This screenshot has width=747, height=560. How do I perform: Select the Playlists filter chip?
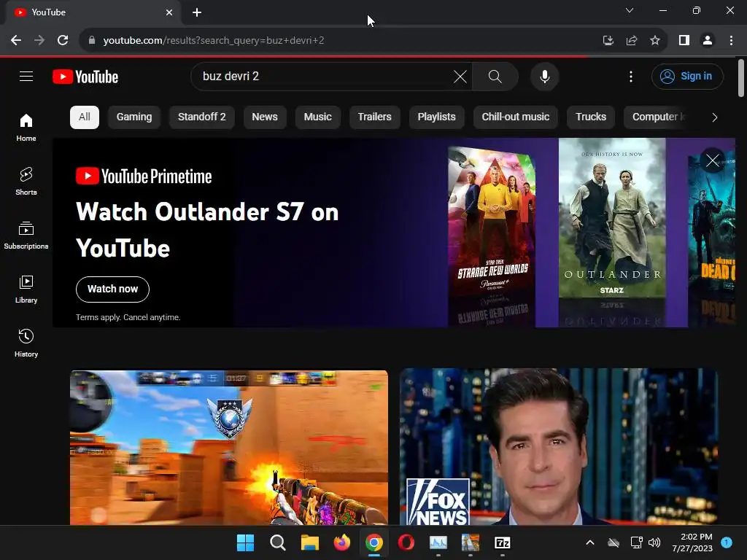pos(436,117)
